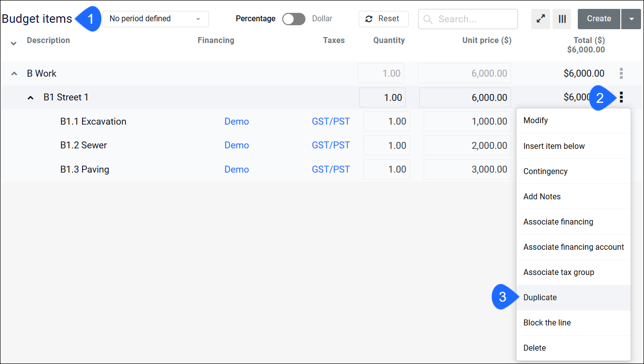Select Contingency in the menu

click(573, 171)
